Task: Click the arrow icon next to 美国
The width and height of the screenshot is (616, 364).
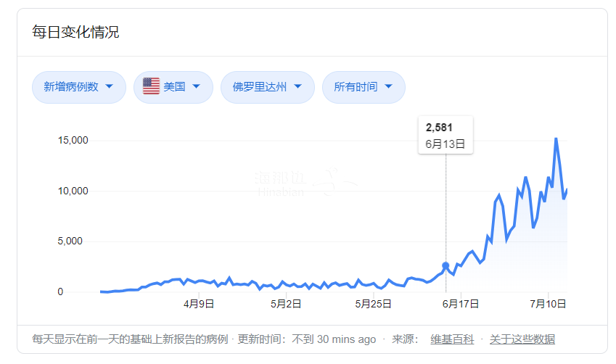Action: tap(197, 87)
